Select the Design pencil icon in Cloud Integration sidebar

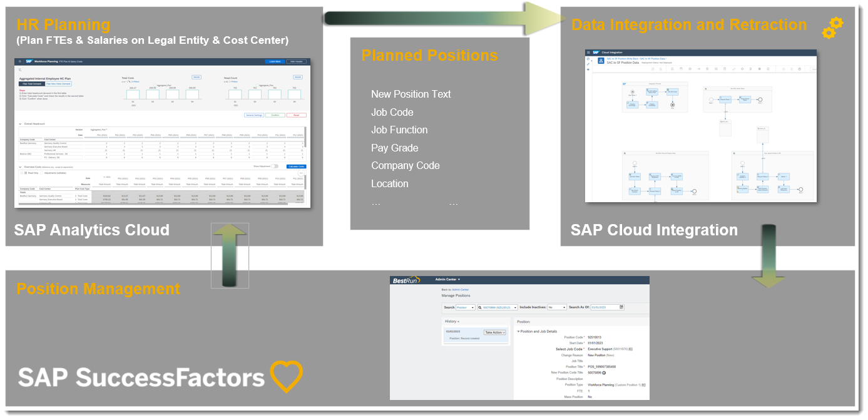588,64
